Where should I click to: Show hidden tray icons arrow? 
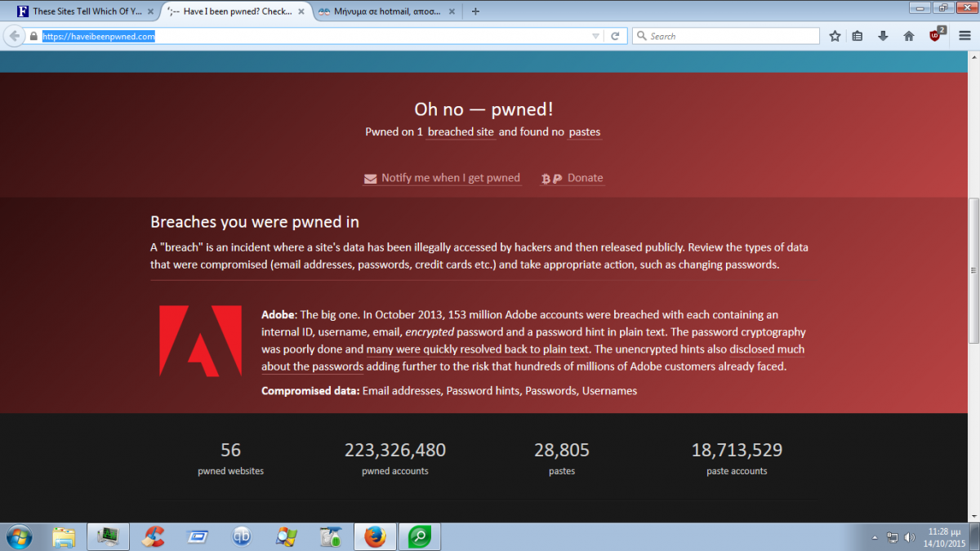click(875, 537)
